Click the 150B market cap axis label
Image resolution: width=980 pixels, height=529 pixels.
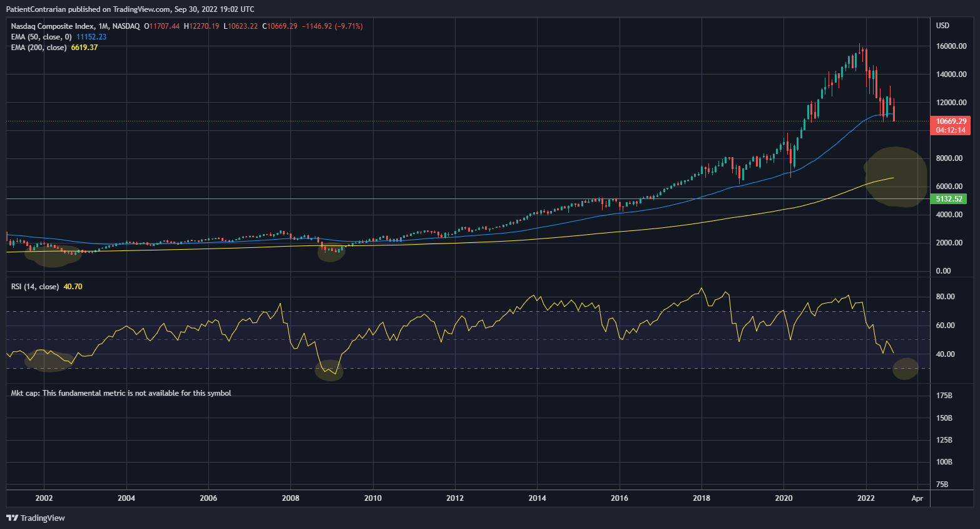click(x=944, y=418)
